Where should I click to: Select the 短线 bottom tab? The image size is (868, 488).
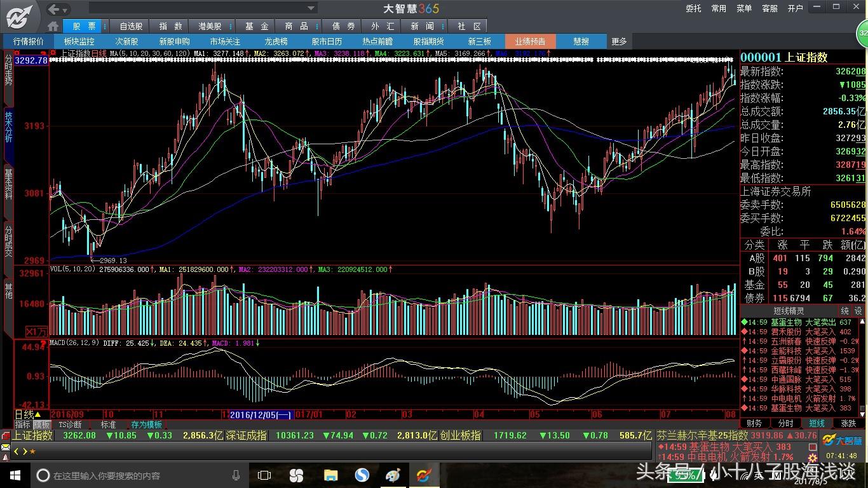click(x=817, y=423)
